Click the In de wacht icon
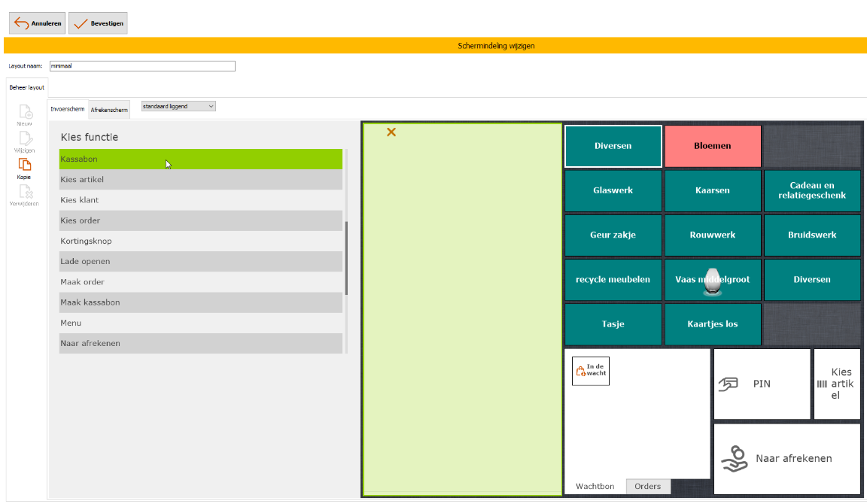This screenshot has width=867, height=504. pos(591,371)
